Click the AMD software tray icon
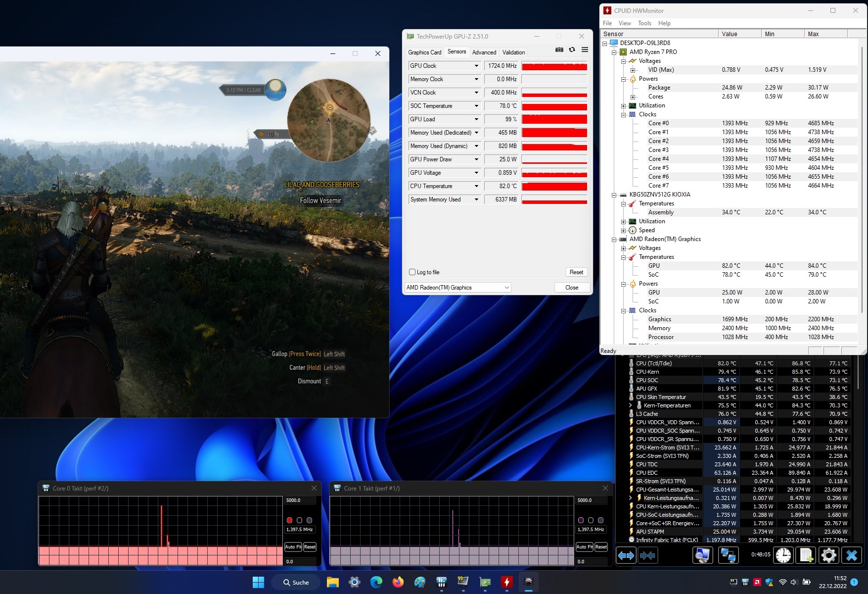 pos(757,582)
